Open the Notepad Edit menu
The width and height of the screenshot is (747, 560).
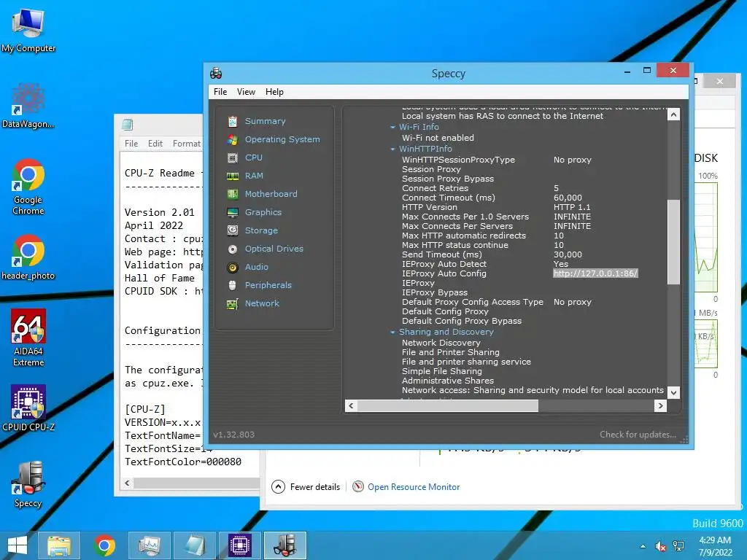[155, 144]
